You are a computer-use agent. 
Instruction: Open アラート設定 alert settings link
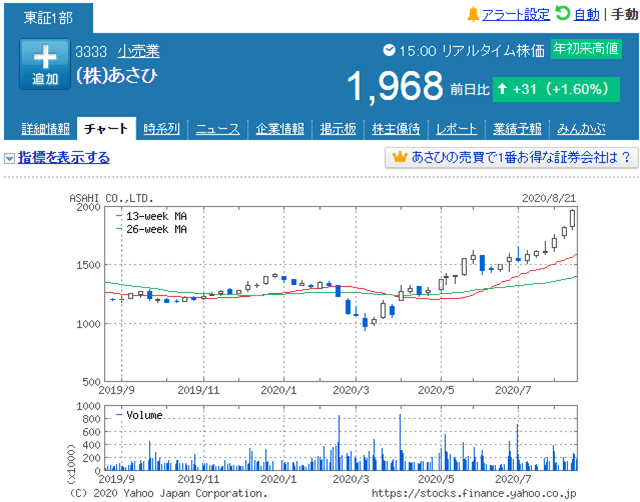[516, 15]
